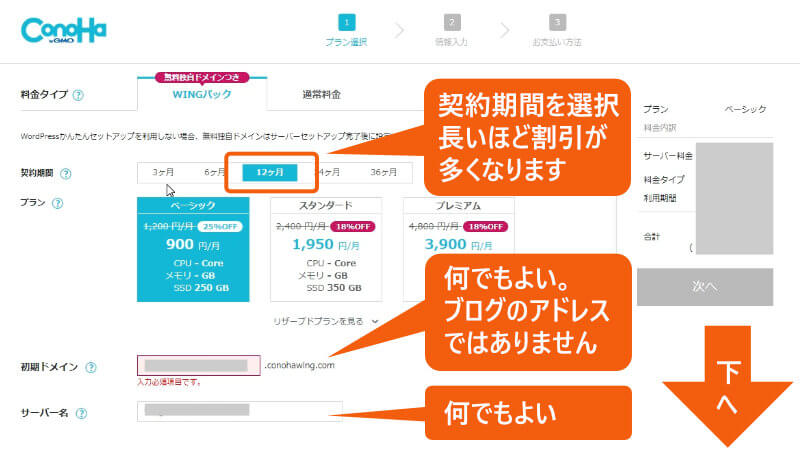
Task: Click the サーバー名 input field
Action: (240, 411)
